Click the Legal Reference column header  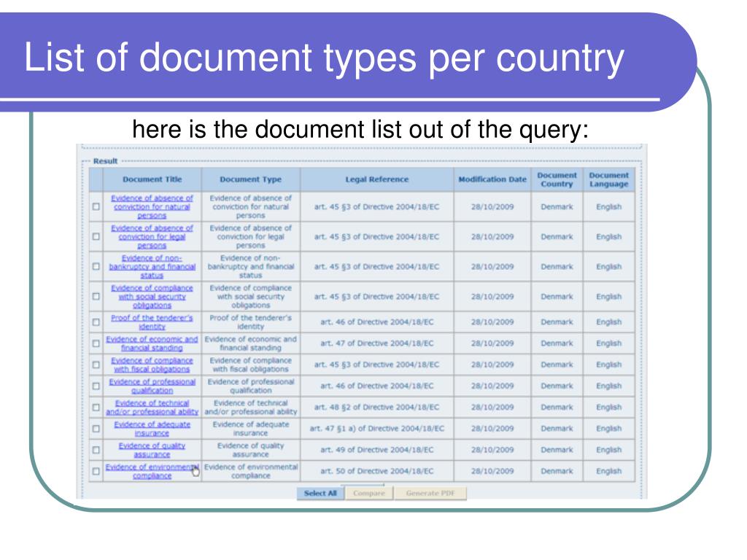[377, 179]
